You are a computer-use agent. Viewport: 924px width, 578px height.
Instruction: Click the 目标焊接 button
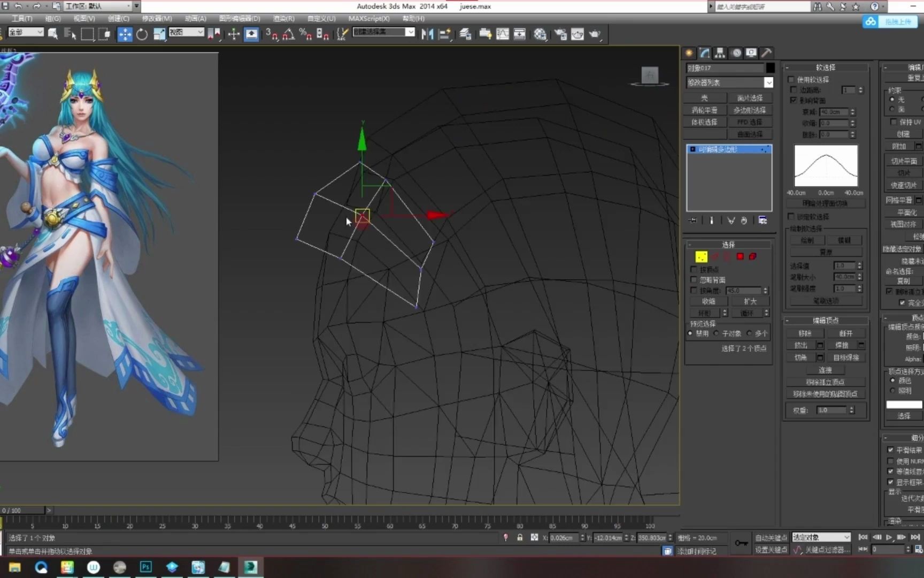tap(848, 357)
